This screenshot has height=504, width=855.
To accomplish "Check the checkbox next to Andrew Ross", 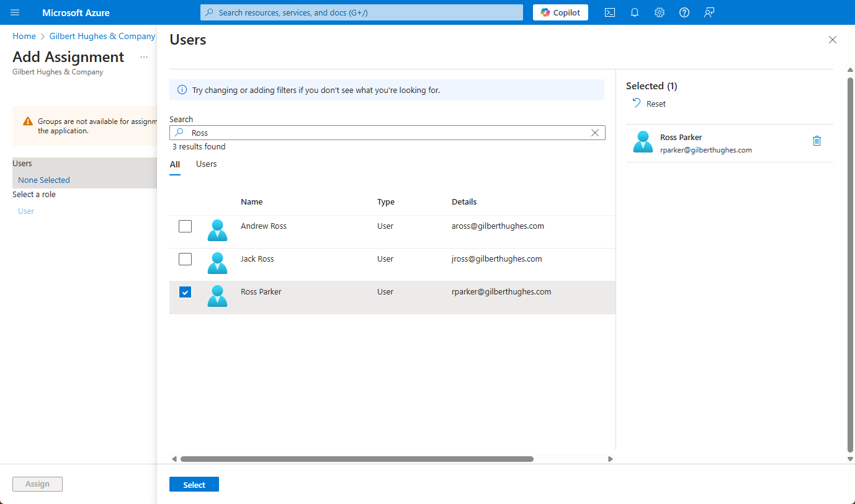I will click(x=185, y=226).
